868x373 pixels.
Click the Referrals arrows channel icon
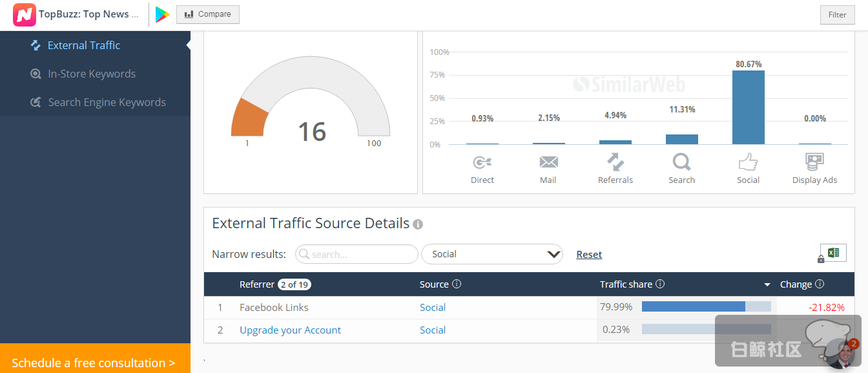pos(615,162)
